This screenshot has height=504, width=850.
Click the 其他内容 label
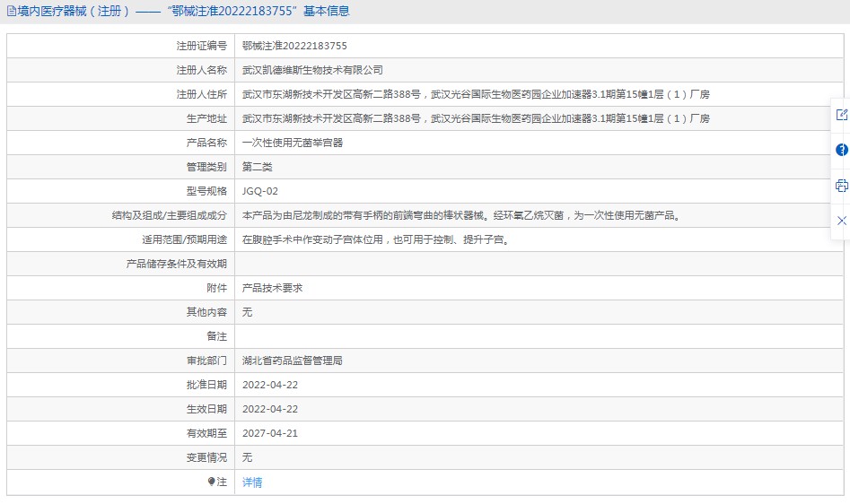pos(206,312)
